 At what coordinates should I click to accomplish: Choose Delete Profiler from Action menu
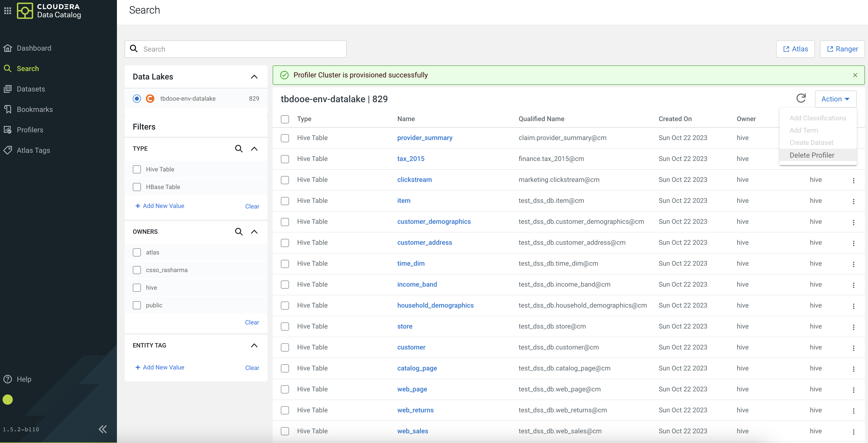(x=812, y=155)
